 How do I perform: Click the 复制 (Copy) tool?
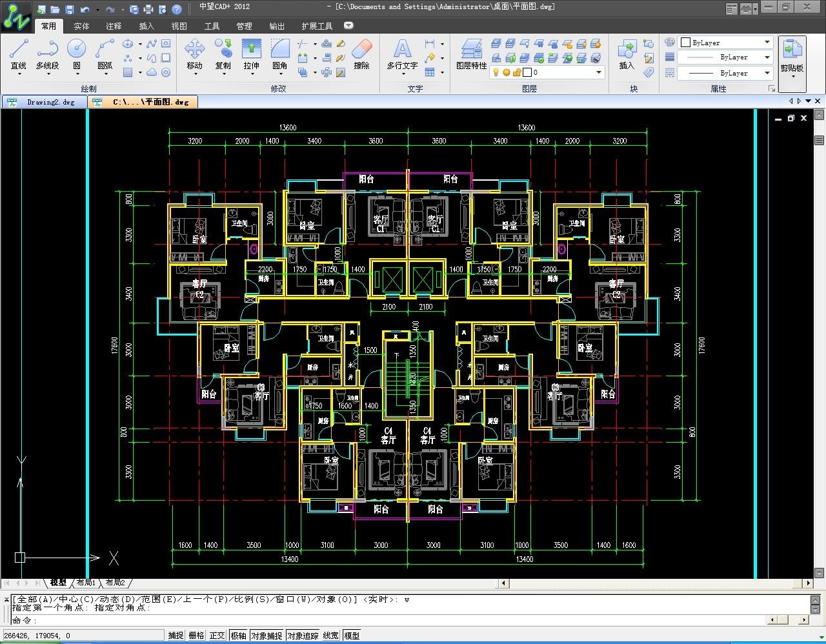click(223, 55)
